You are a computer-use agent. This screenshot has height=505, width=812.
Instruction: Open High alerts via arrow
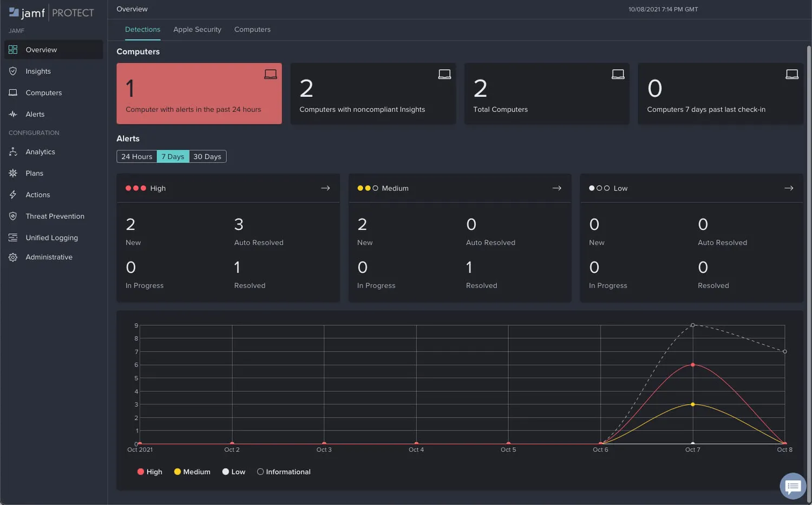[x=325, y=188]
